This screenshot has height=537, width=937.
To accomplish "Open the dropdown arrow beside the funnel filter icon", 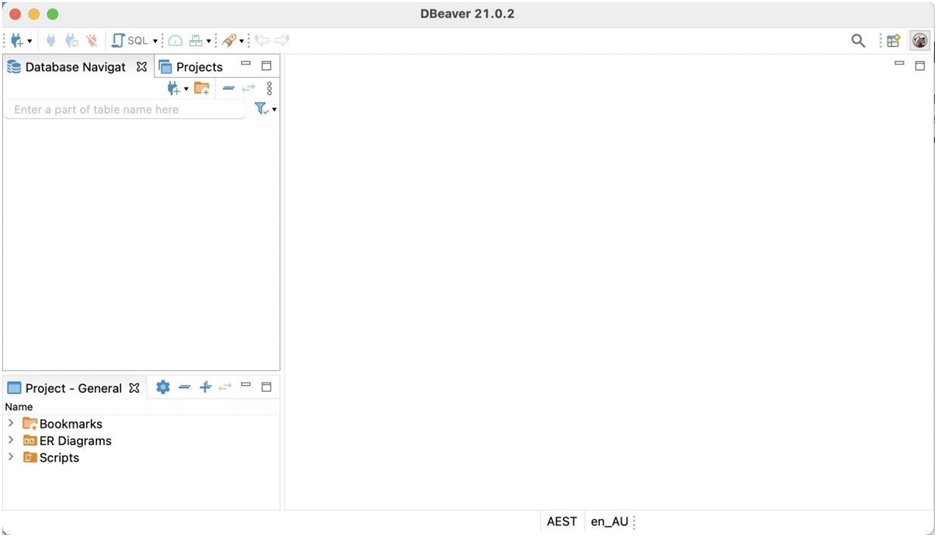I will tap(274, 109).
